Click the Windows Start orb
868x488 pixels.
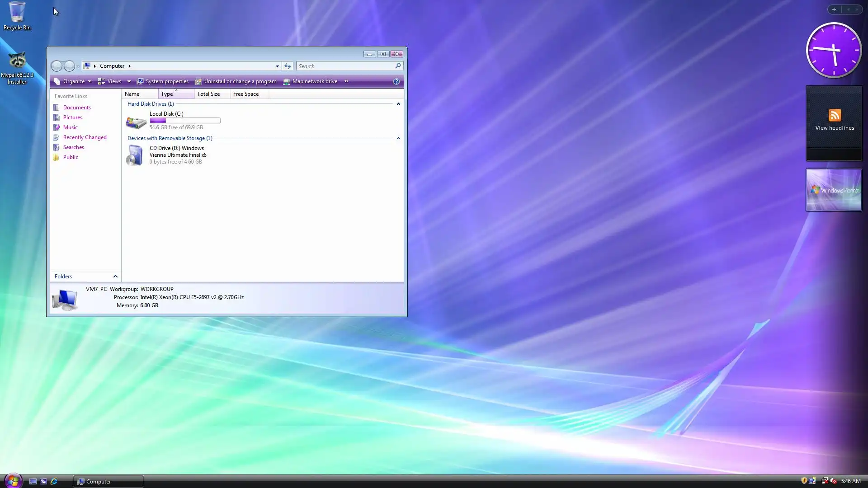pos(13,481)
